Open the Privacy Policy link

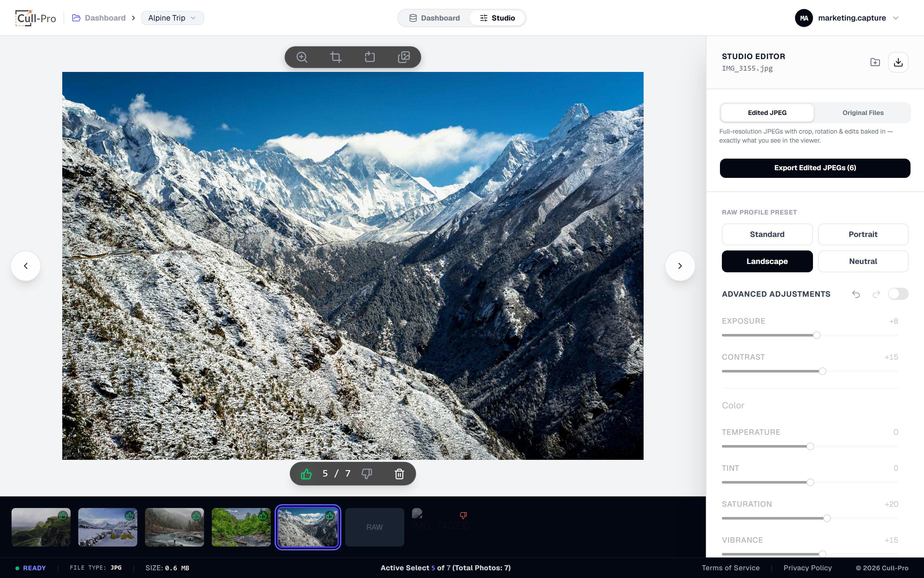808,568
